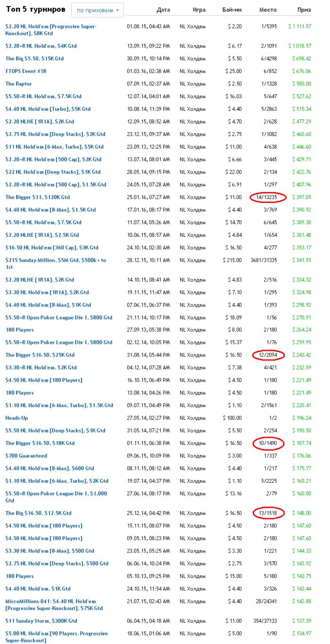Open The Bigger $11, $120K Gtd tournament
The width and height of the screenshot is (330, 644).
[38, 197]
